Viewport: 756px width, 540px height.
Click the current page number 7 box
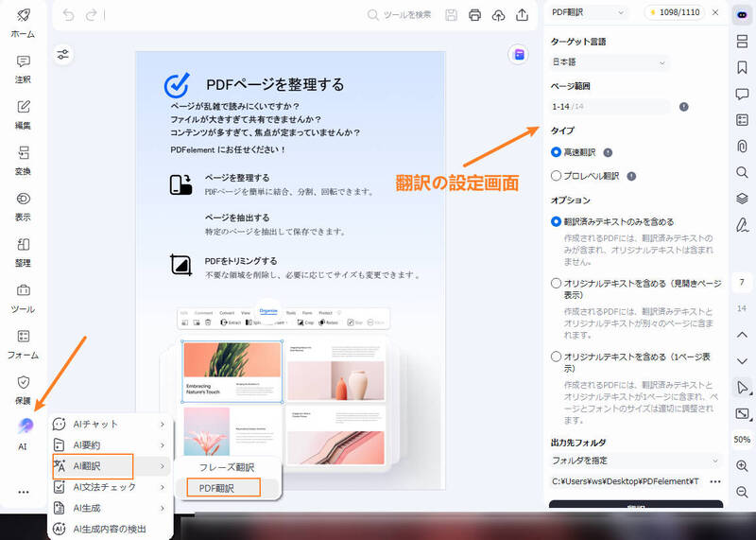[742, 282]
